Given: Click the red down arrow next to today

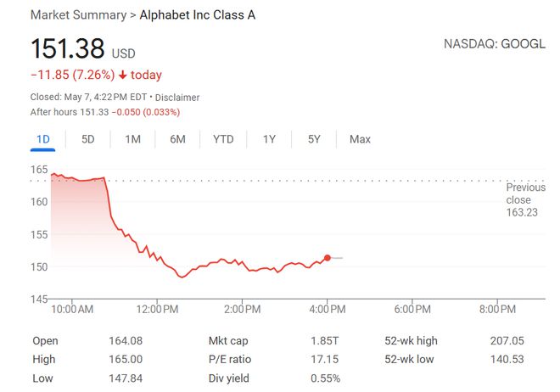Looking at the screenshot, I should [x=123, y=75].
